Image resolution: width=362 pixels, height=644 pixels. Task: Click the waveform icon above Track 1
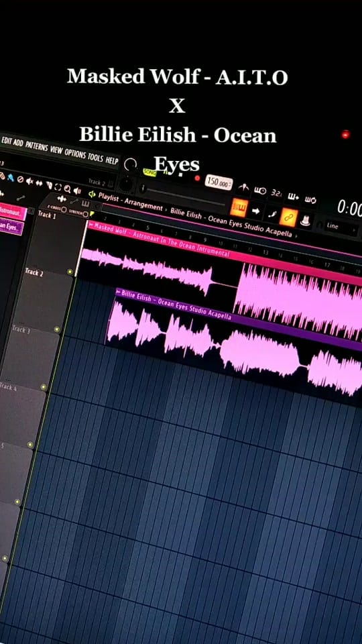62,199
